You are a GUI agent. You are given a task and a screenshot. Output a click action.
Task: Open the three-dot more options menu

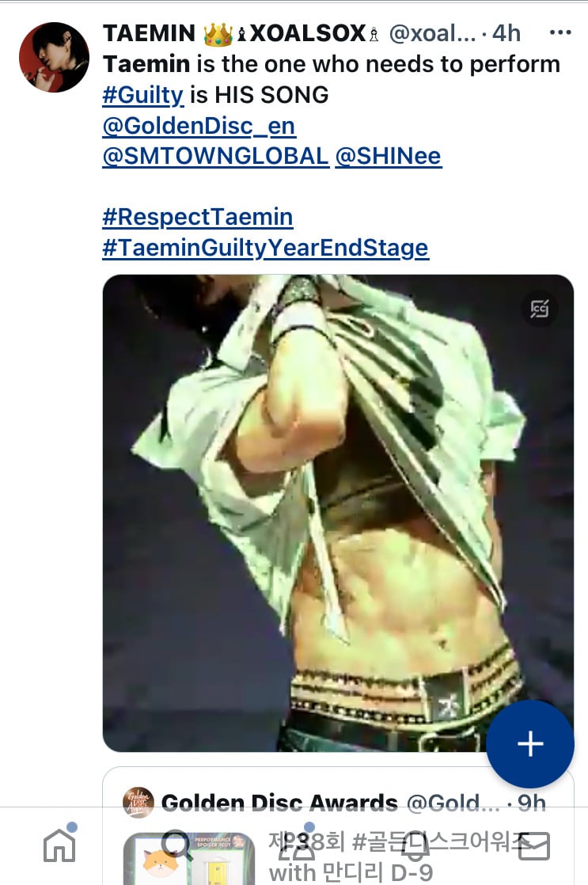point(560,32)
